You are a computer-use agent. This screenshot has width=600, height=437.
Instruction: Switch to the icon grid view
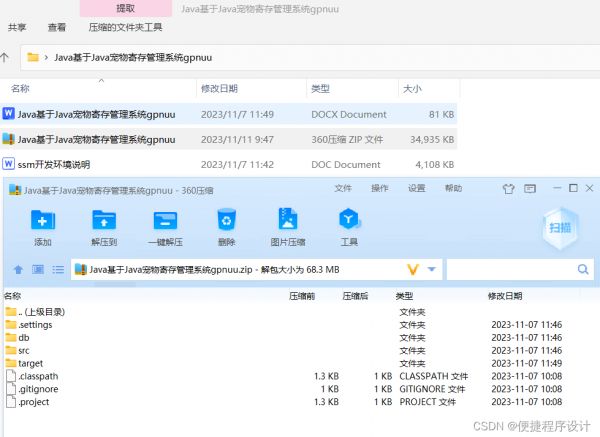38,269
